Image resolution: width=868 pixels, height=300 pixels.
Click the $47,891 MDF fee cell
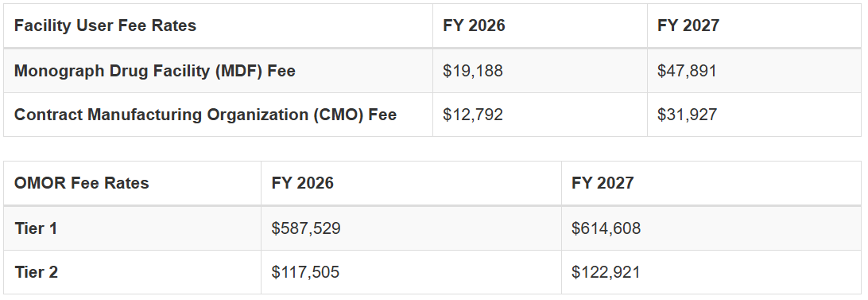pyautogui.click(x=687, y=71)
